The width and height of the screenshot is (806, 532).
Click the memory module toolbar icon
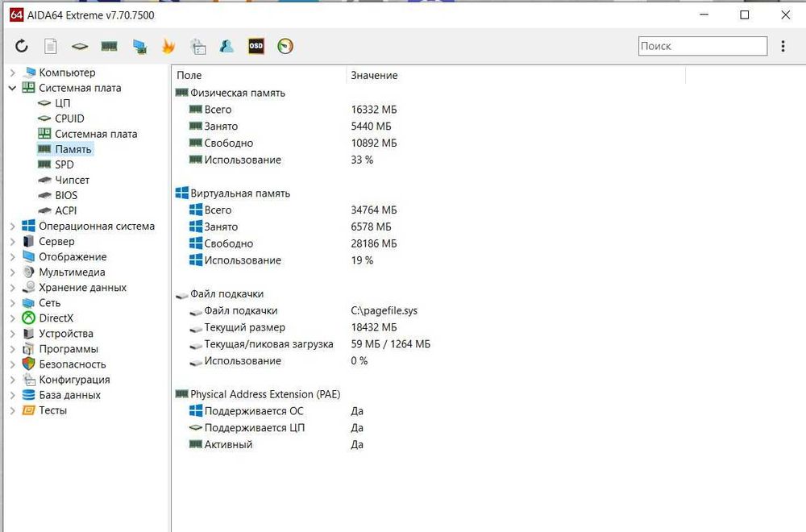point(109,47)
